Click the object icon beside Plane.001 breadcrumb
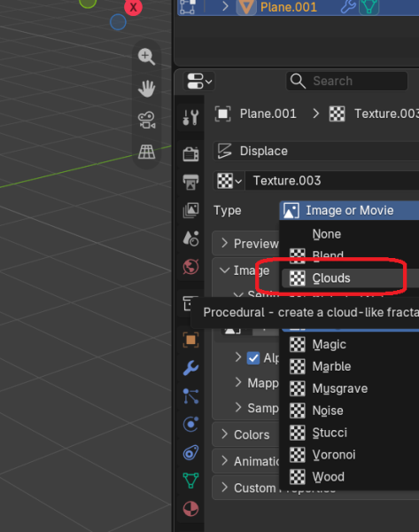Image resolution: width=419 pixels, height=532 pixels. [x=222, y=113]
